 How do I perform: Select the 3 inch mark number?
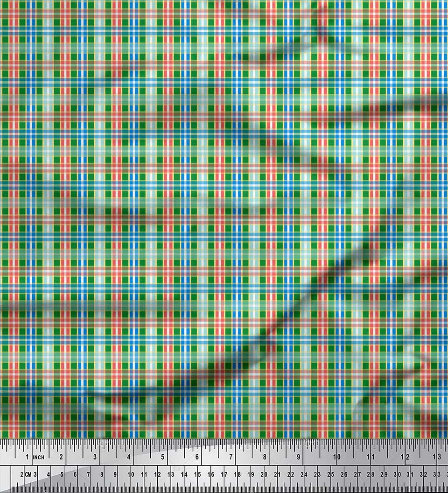(95, 457)
